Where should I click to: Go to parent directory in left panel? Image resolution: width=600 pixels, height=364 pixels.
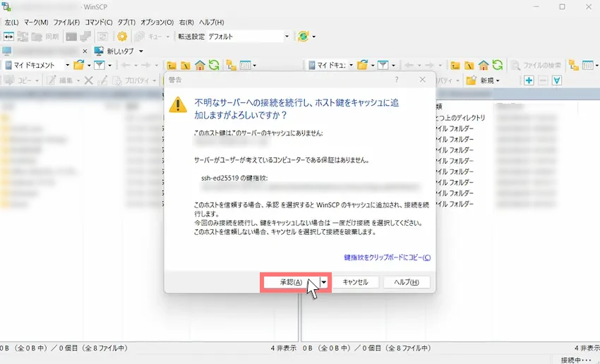(172, 66)
